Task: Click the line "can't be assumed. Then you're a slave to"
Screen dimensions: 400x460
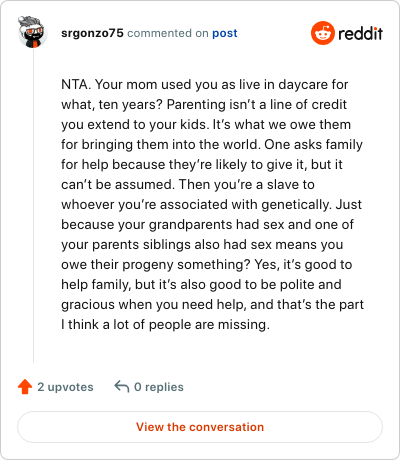Action: pyautogui.click(x=188, y=184)
